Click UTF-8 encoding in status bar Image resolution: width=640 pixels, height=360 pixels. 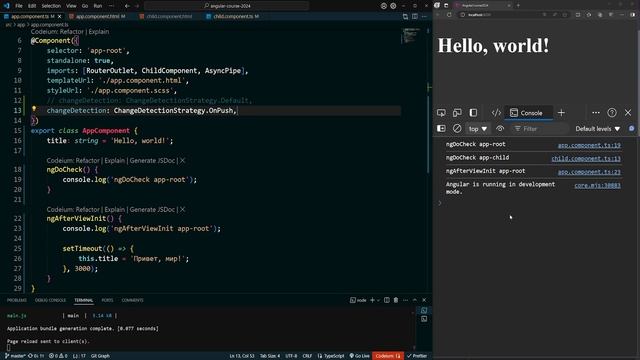(x=291, y=356)
